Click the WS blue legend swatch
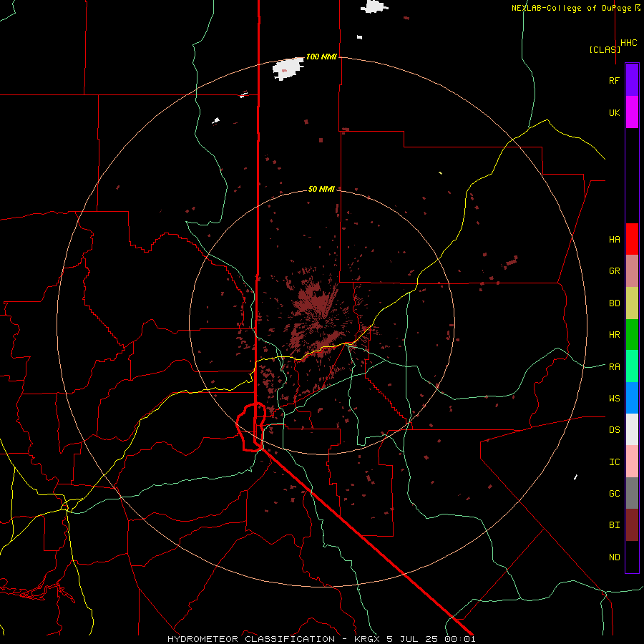Image resolution: width=644 pixels, height=644 pixels. click(632, 398)
